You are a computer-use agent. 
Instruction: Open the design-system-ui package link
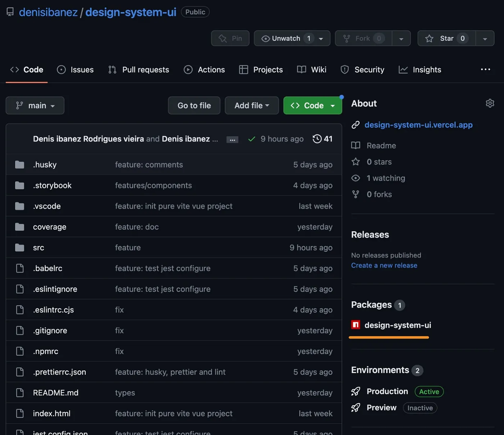click(x=398, y=325)
